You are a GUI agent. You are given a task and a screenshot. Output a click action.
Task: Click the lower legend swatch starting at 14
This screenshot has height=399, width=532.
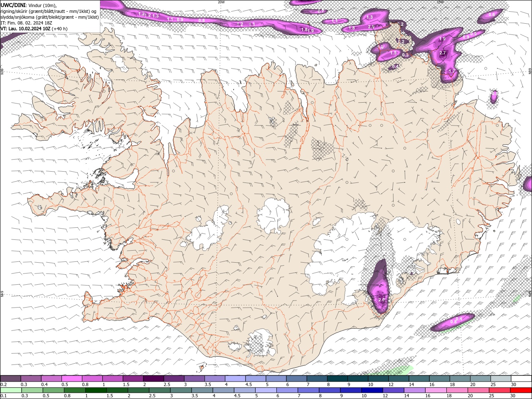pos(415,390)
